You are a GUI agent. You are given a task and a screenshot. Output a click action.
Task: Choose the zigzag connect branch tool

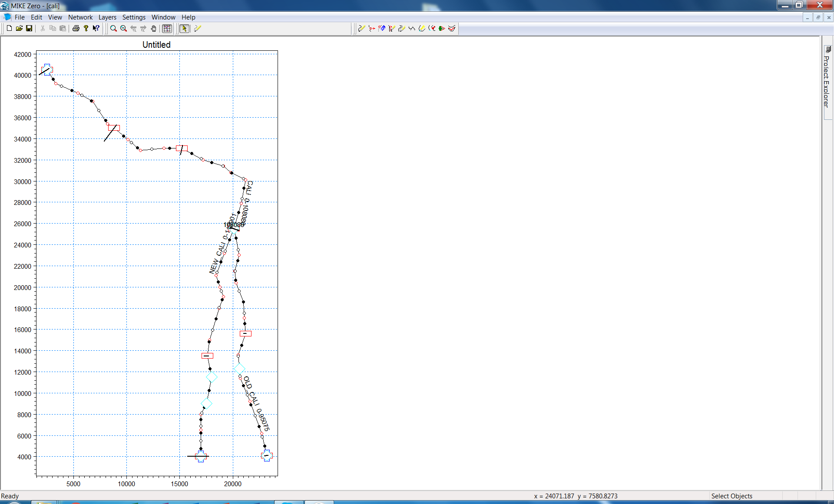click(x=412, y=28)
